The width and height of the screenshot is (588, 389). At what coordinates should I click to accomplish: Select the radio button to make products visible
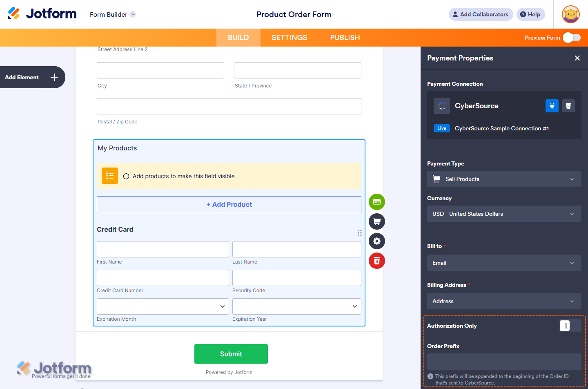[x=126, y=176]
